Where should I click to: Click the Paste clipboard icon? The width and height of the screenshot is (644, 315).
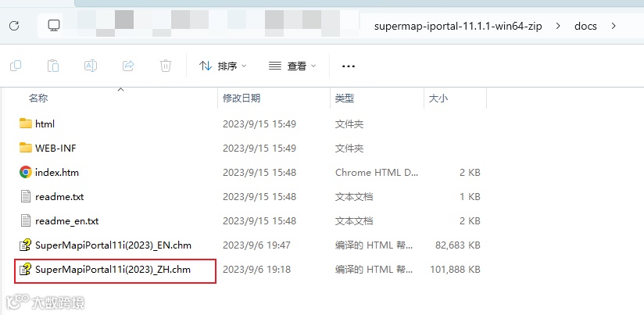[x=53, y=66]
